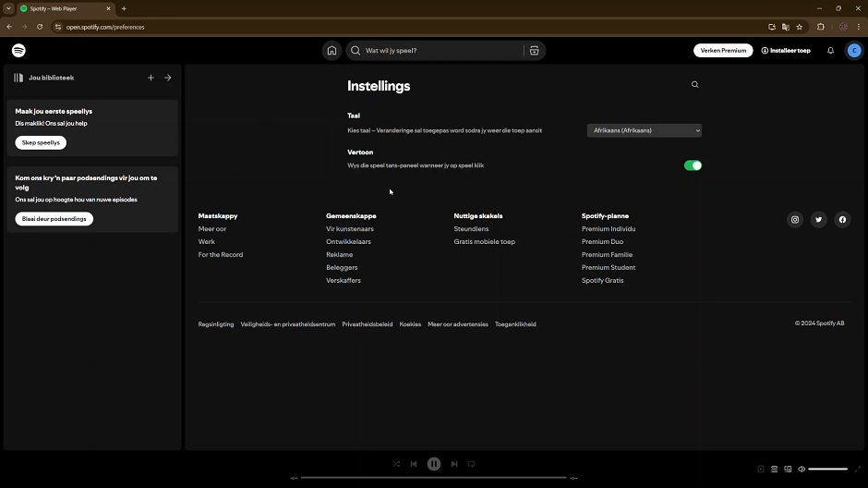Open Premium Duo link
Image resolution: width=868 pixels, height=488 pixels.
602,241
